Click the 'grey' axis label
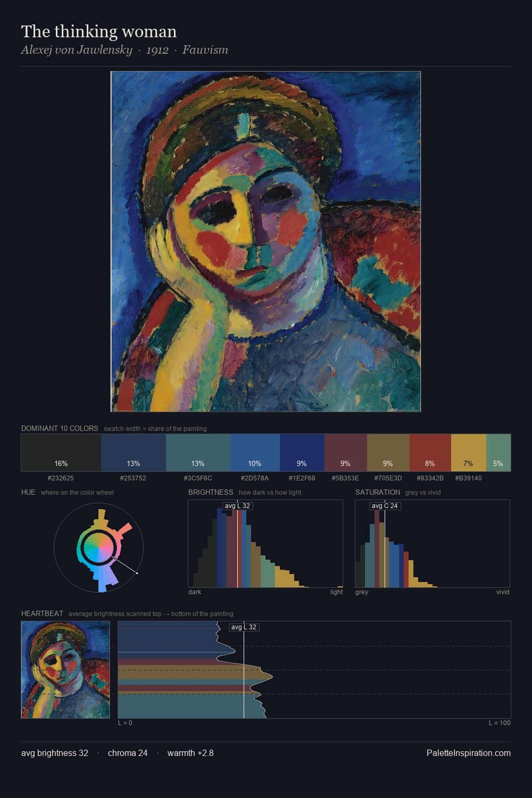532x798 pixels. click(x=362, y=592)
